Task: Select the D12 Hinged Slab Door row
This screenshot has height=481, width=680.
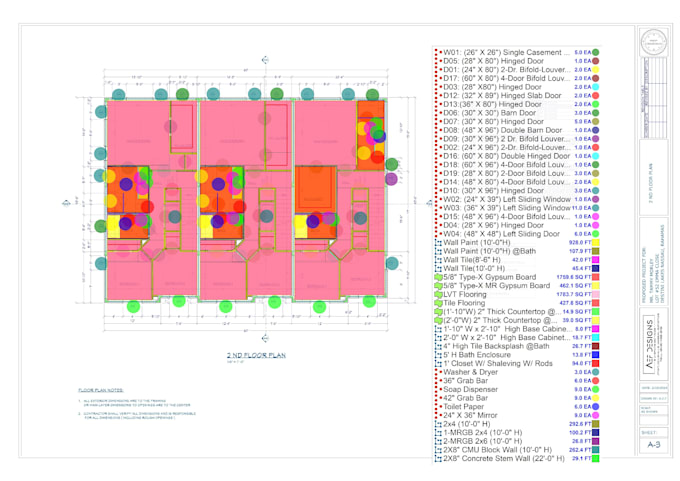Action: click(517, 96)
